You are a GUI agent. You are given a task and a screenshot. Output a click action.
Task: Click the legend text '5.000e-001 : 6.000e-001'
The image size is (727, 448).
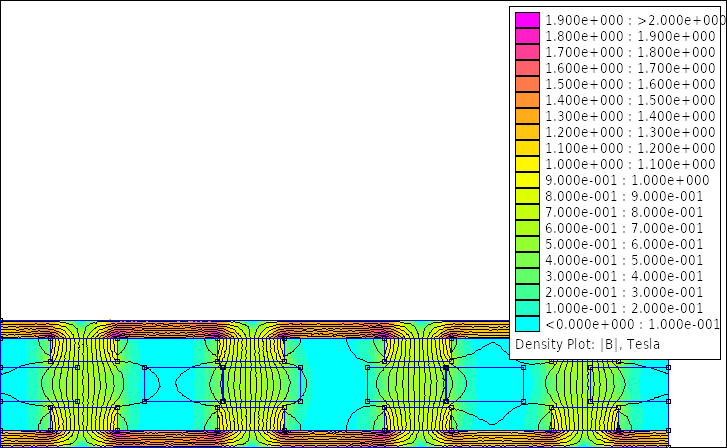pyautogui.click(x=624, y=244)
